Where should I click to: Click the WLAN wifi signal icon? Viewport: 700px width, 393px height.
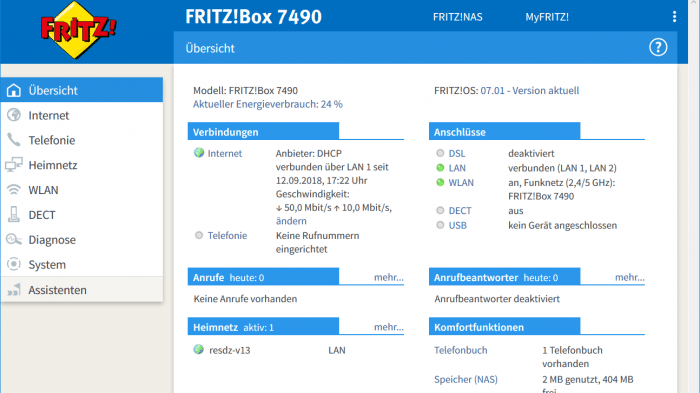(14, 190)
